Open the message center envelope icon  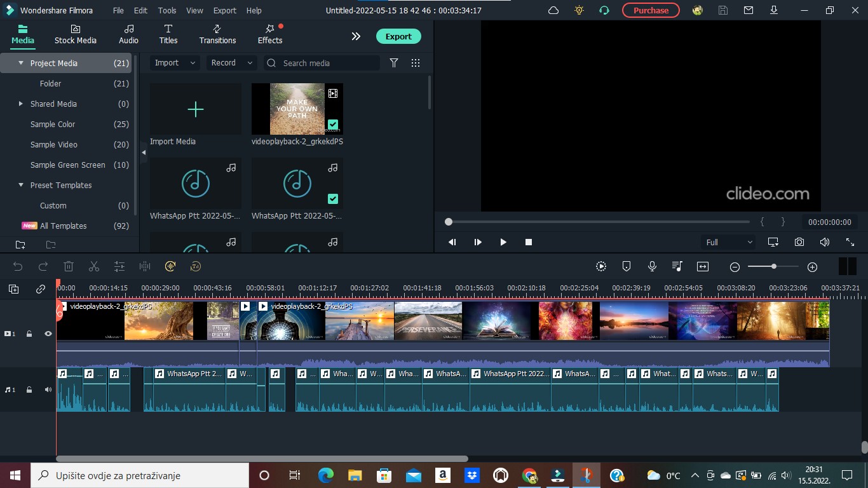749,10
